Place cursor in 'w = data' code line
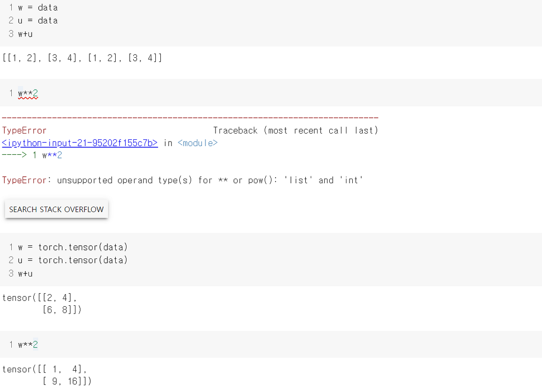542x392 pixels. pos(38,8)
